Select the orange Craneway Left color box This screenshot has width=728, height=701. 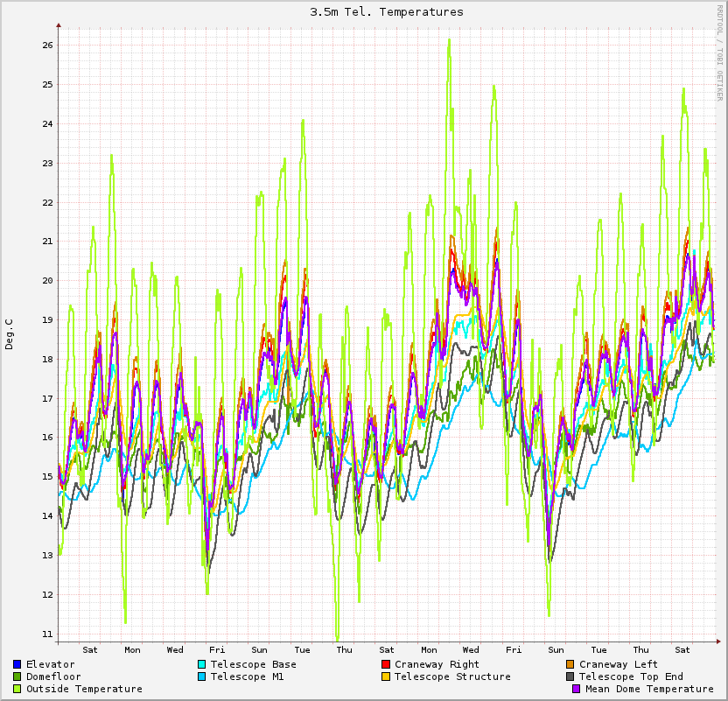point(570,664)
